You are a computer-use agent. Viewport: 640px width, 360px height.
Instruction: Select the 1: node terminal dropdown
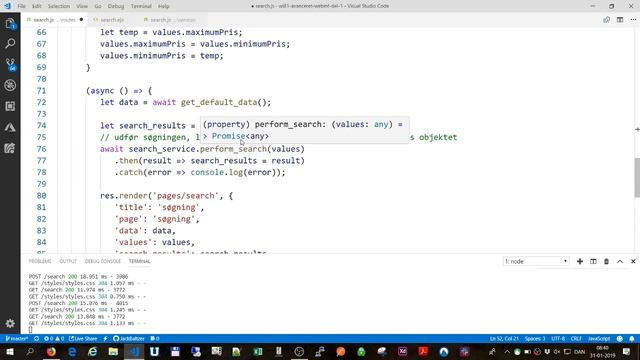536,261
